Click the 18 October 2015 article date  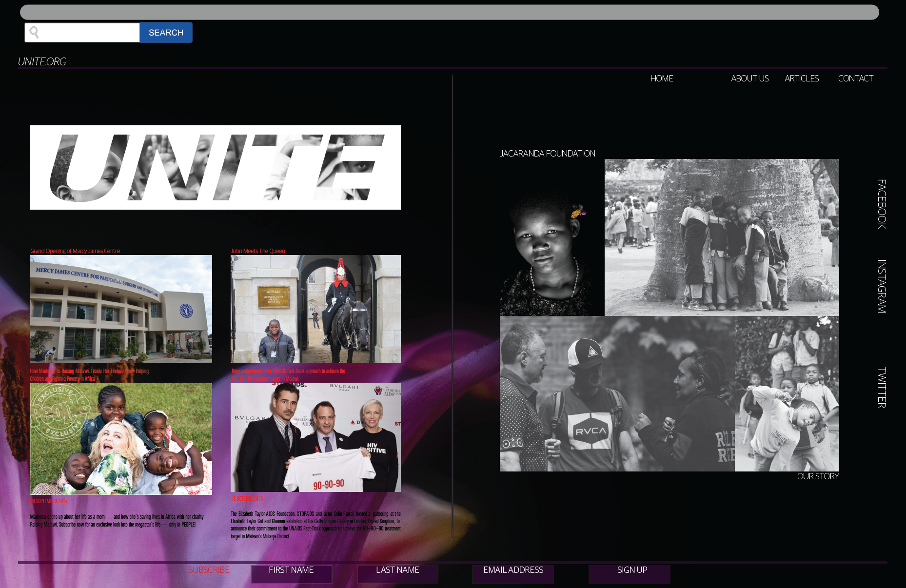247,499
